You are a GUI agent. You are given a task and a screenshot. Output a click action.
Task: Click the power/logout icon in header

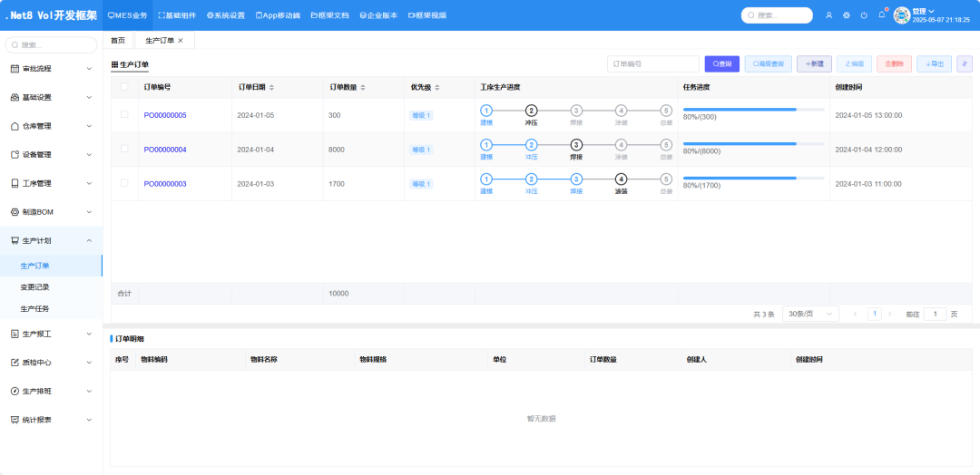coord(864,15)
